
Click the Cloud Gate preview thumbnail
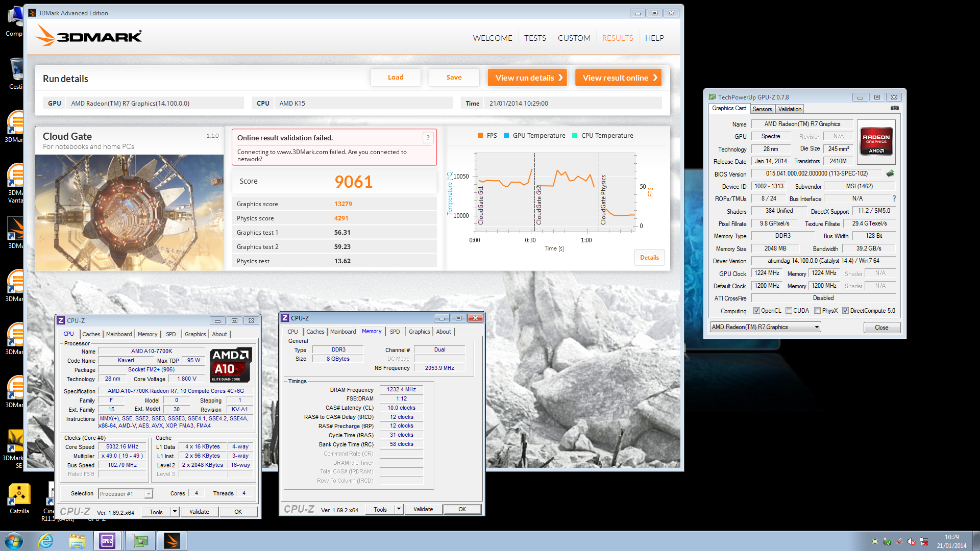129,213
